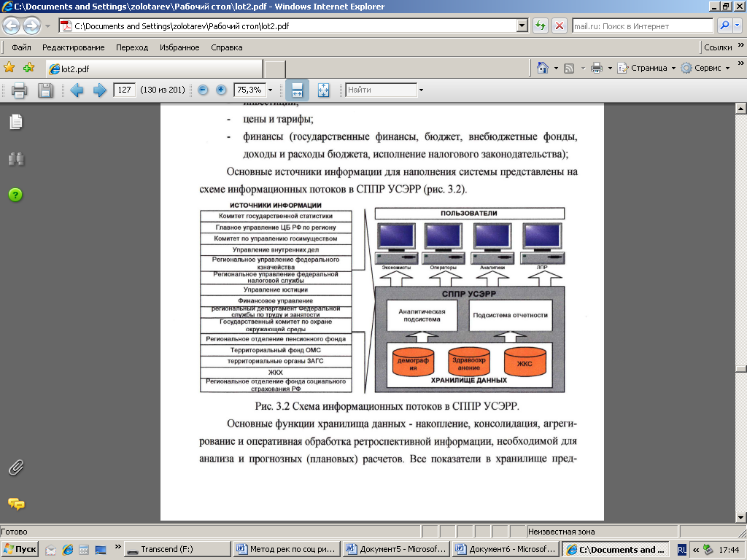This screenshot has width=747, height=560.
Task: Expand hidden tray icons chevron
Action: 695,550
